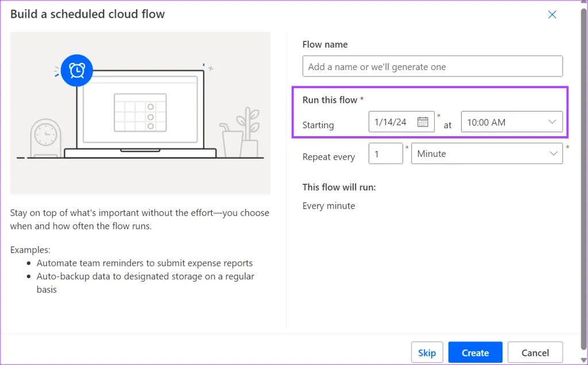Click the "Run this flow" label
Image resolution: width=588 pixels, height=365 pixels.
[x=330, y=100]
